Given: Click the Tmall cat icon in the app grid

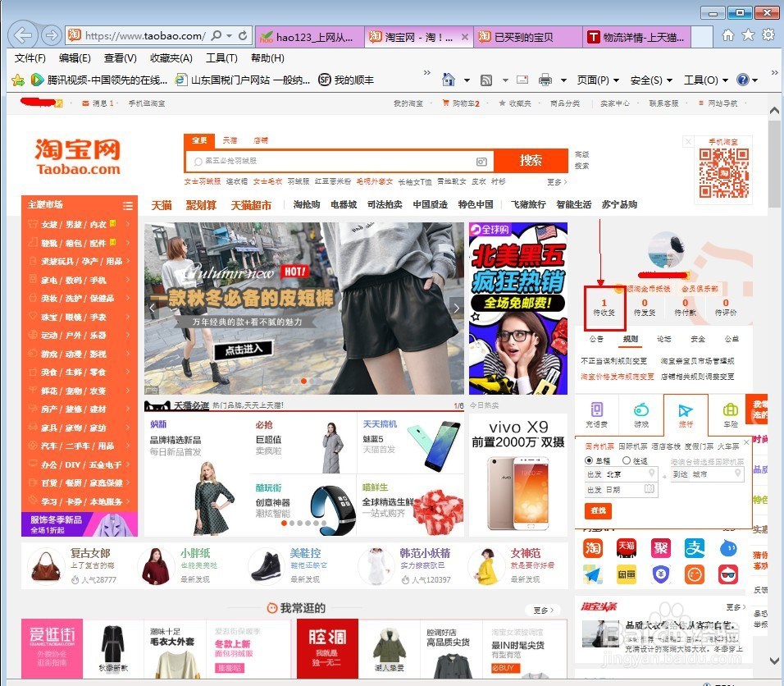Looking at the screenshot, I should [626, 548].
